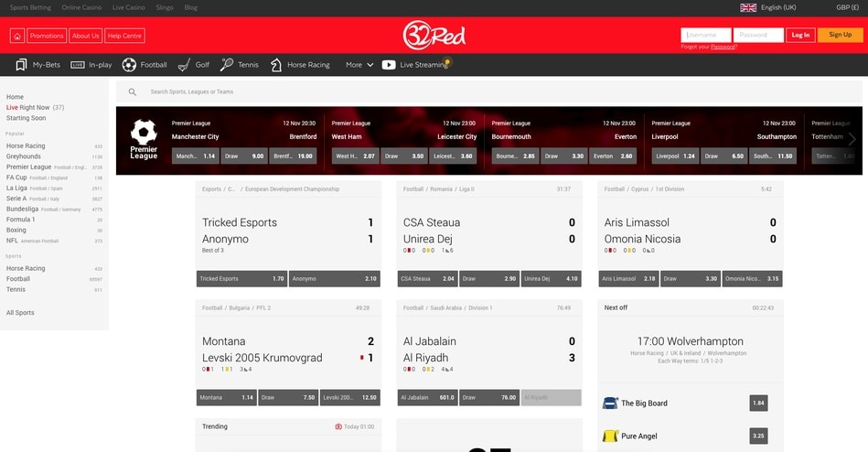Bet West Ham at 2.07
868x452 pixels.
click(x=356, y=156)
